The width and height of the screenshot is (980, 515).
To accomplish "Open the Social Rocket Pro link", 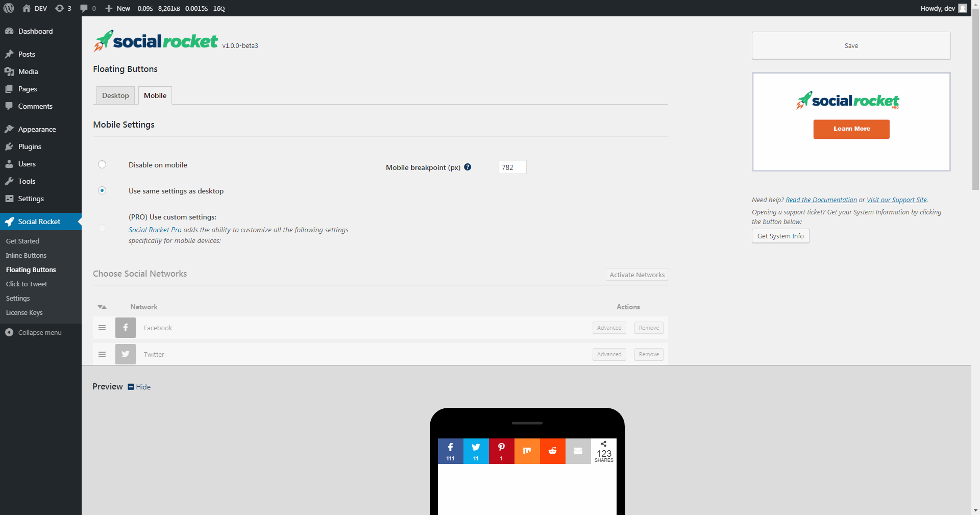I will click(x=155, y=230).
